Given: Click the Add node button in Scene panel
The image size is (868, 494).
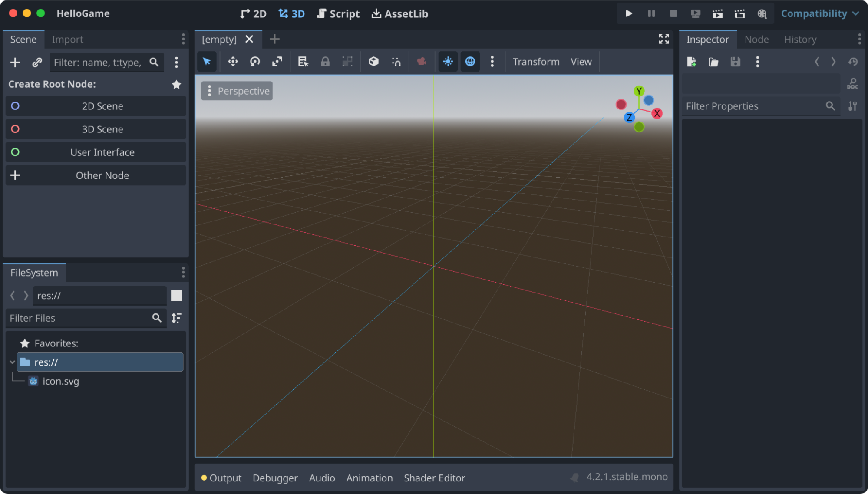Looking at the screenshot, I should [x=15, y=63].
